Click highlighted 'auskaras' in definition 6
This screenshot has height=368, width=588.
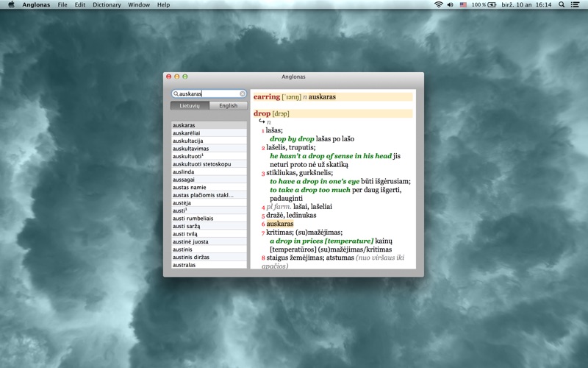click(x=280, y=224)
